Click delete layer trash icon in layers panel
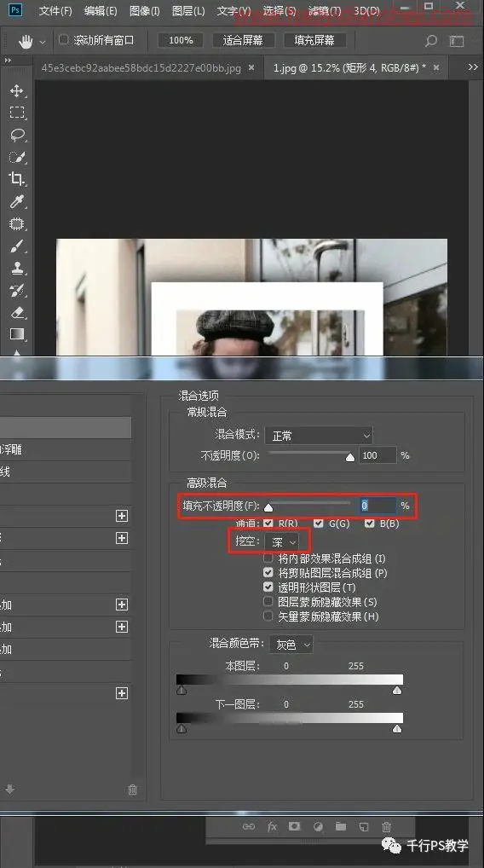Screen dimensions: 484x868 pos(387,827)
